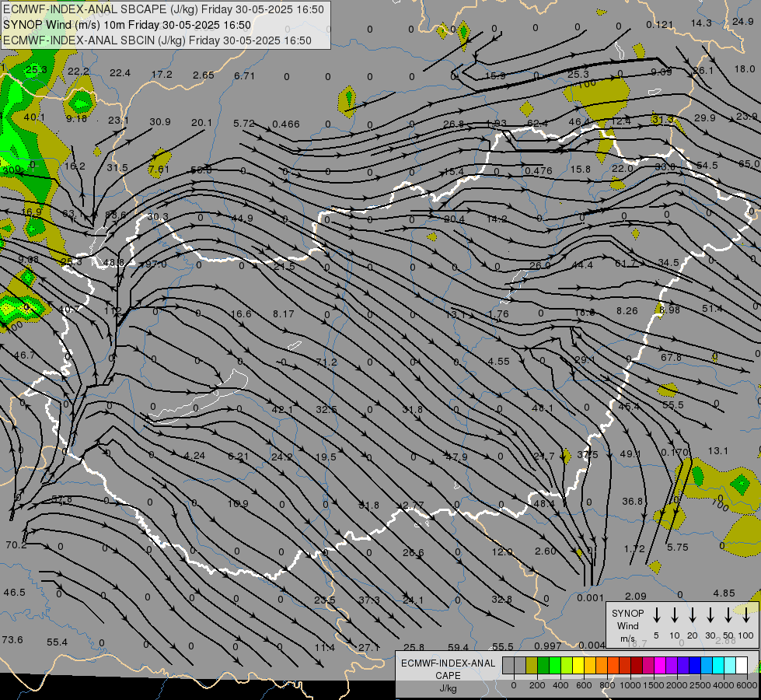Click the map value '0.997'
The height and width of the screenshot is (700, 761).
click(x=548, y=646)
